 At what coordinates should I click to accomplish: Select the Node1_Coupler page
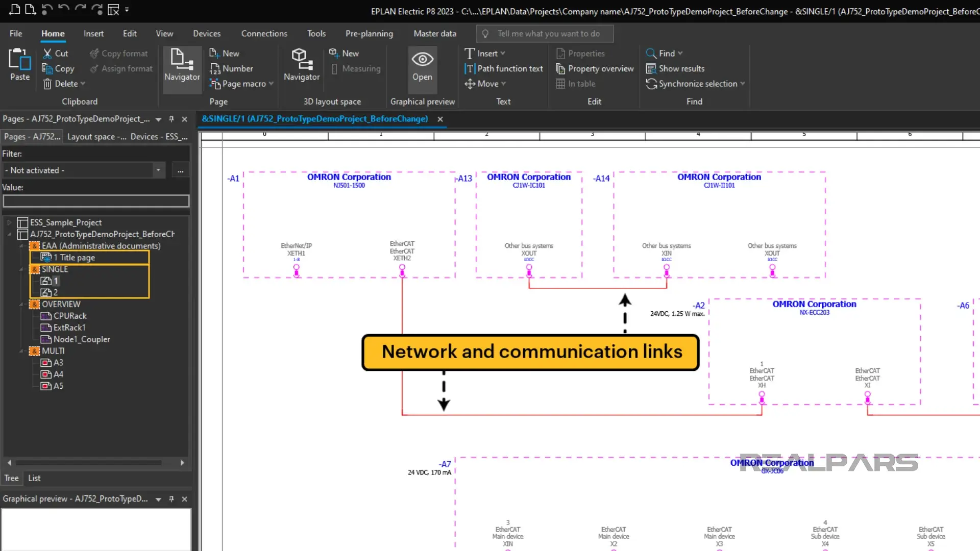pyautogui.click(x=76, y=339)
